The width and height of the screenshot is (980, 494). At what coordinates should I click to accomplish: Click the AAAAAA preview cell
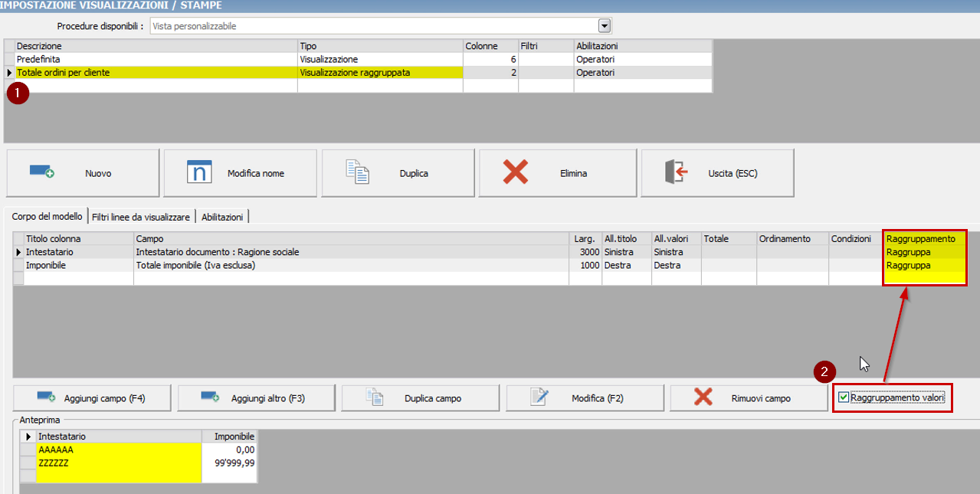(x=119, y=450)
